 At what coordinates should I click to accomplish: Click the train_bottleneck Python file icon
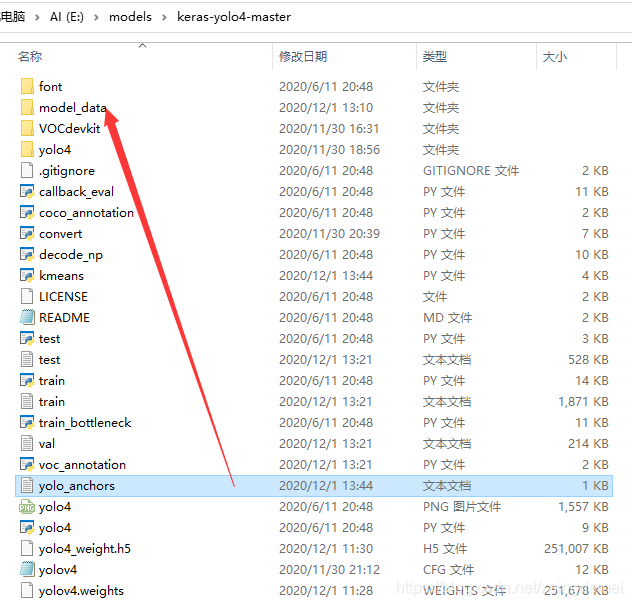[27, 422]
